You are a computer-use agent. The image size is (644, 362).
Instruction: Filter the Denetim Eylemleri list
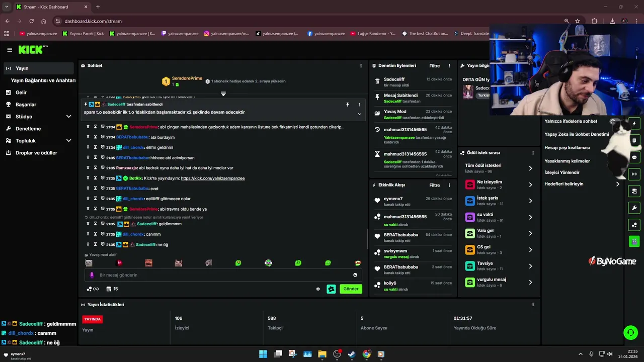[x=434, y=66]
